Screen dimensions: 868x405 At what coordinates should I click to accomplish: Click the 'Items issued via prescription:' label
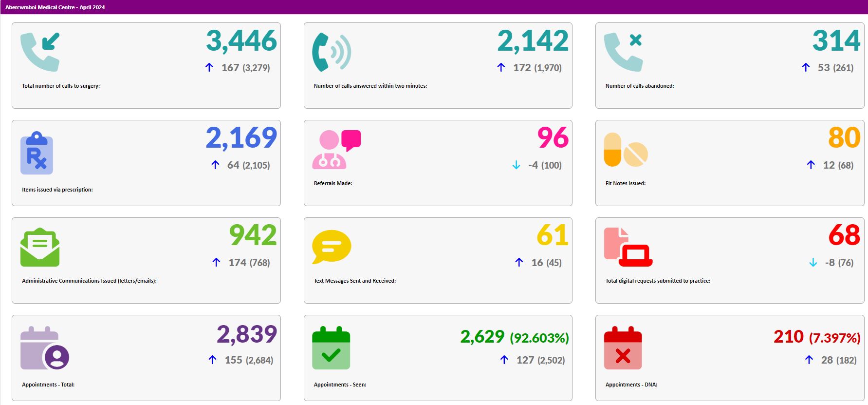coord(57,190)
